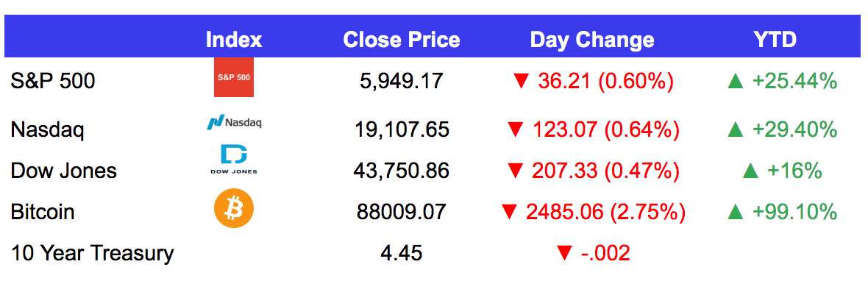Image resolution: width=868 pixels, height=281 pixels.
Task: Select the YTD column header
Action: pos(775,40)
